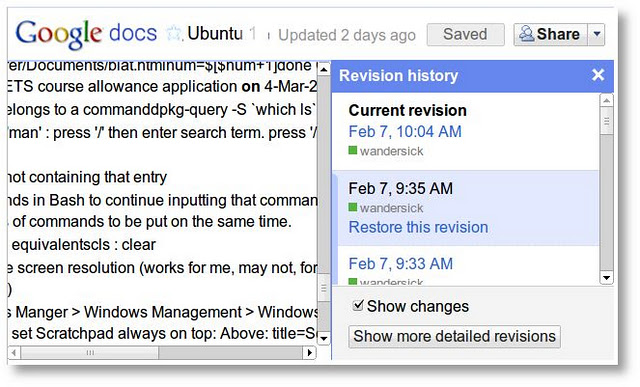Click document horizontal scroll left arrow
The image size is (640, 387).
(x=14, y=352)
